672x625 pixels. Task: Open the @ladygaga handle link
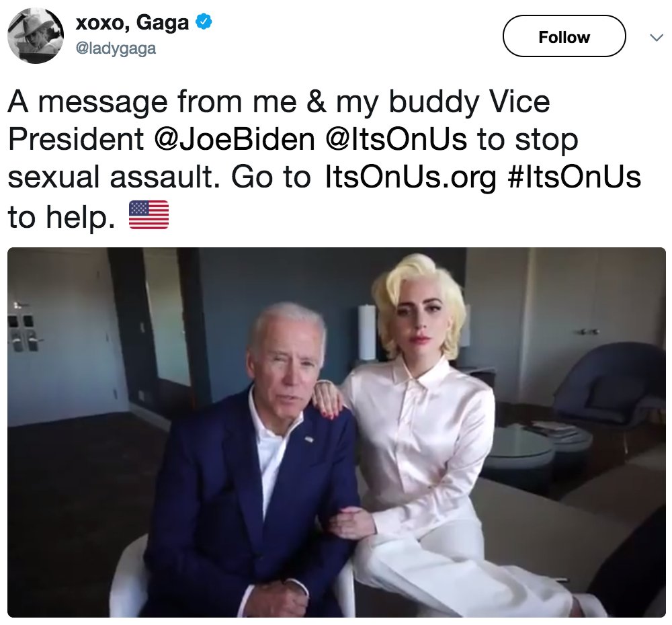tap(116, 48)
